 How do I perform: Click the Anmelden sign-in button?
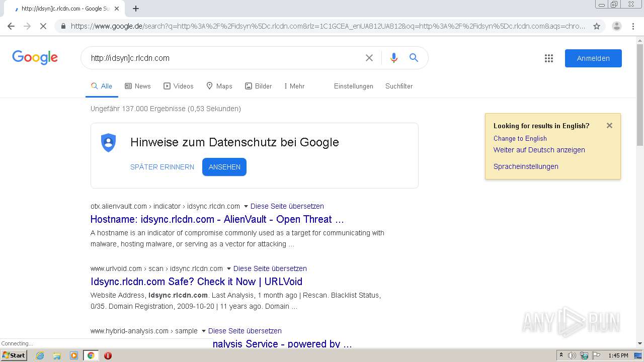(593, 58)
